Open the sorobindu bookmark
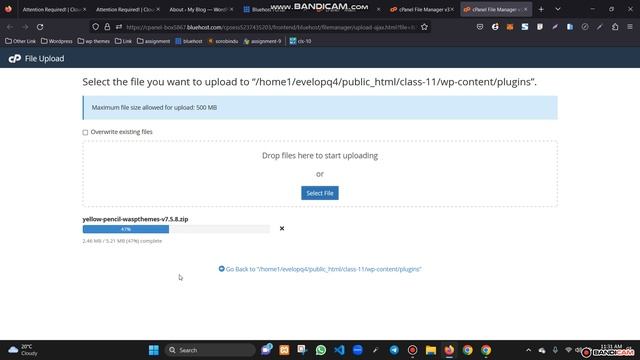 point(223,41)
